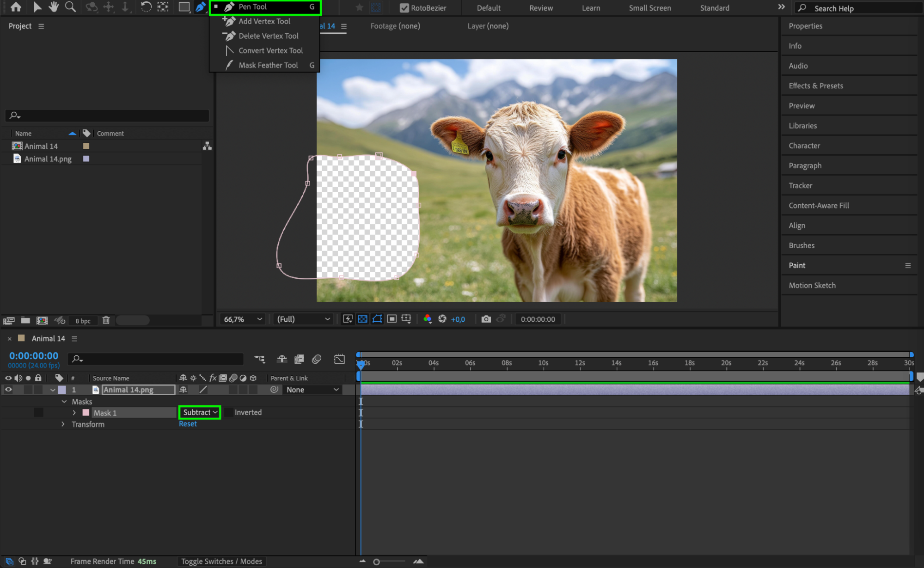Viewport: 924px width, 568px height.
Task: Toggle transparency grid in viewer
Action: 362,319
